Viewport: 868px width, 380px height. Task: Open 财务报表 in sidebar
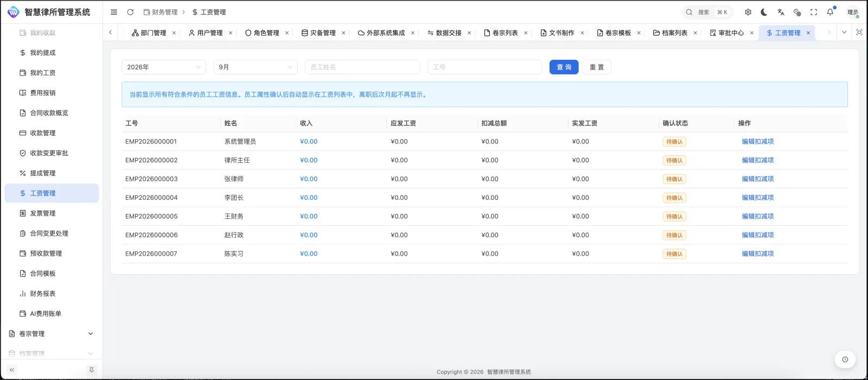pos(52,294)
